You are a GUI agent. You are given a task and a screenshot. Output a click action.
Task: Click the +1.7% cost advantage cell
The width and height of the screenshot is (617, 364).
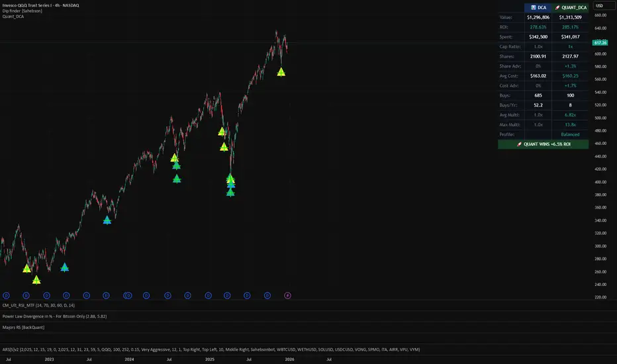click(x=570, y=86)
